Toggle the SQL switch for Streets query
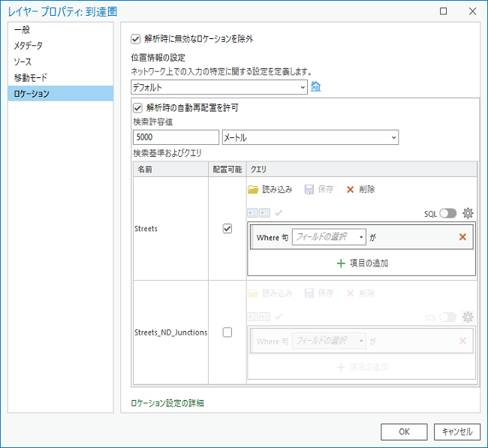The width and height of the screenshot is (488, 448). (x=448, y=213)
